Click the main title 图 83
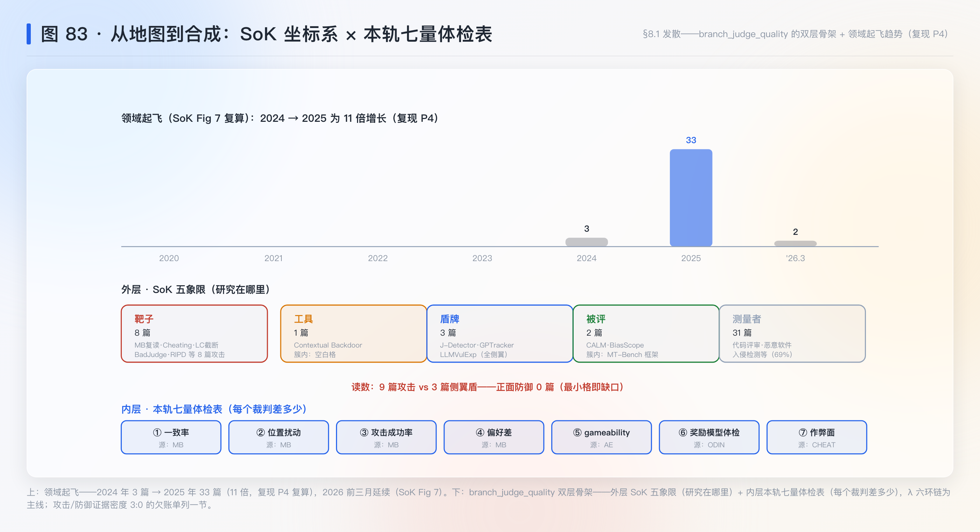980x532 pixels. tap(266, 34)
